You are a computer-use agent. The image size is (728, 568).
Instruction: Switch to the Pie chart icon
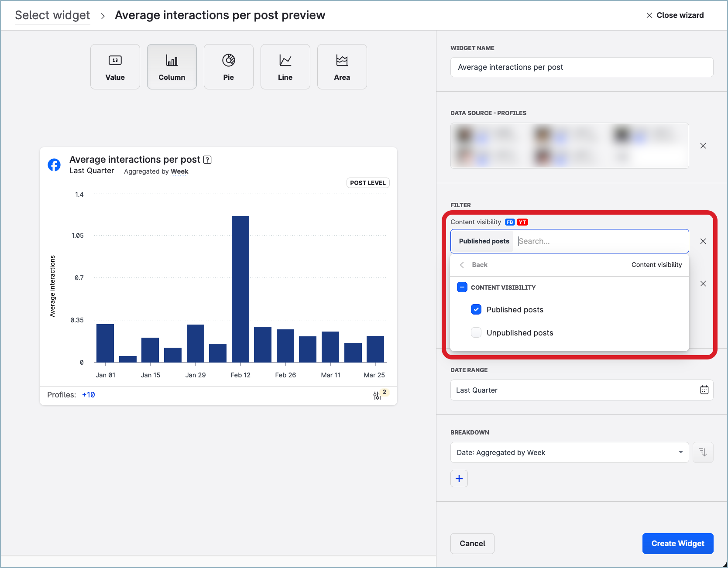click(x=228, y=66)
